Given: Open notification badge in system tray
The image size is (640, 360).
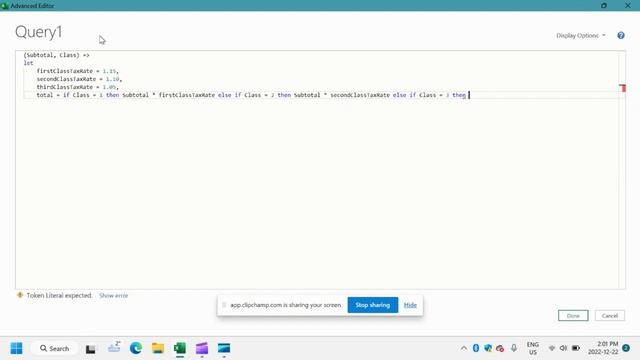Looking at the screenshot, I should pos(626,348).
